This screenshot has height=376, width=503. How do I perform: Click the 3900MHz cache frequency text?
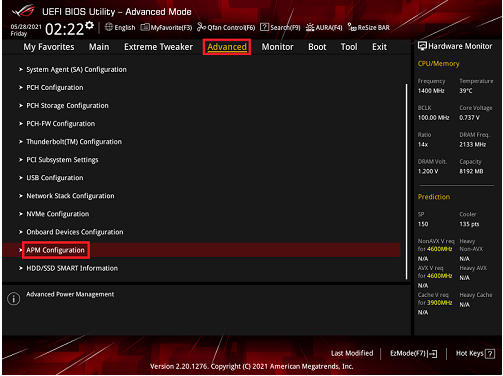tap(439, 303)
